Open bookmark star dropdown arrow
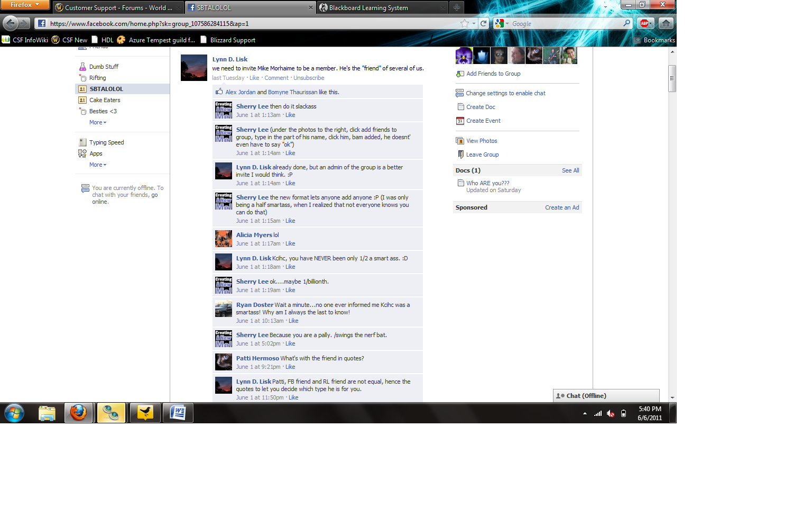812x508 pixels. (x=474, y=23)
